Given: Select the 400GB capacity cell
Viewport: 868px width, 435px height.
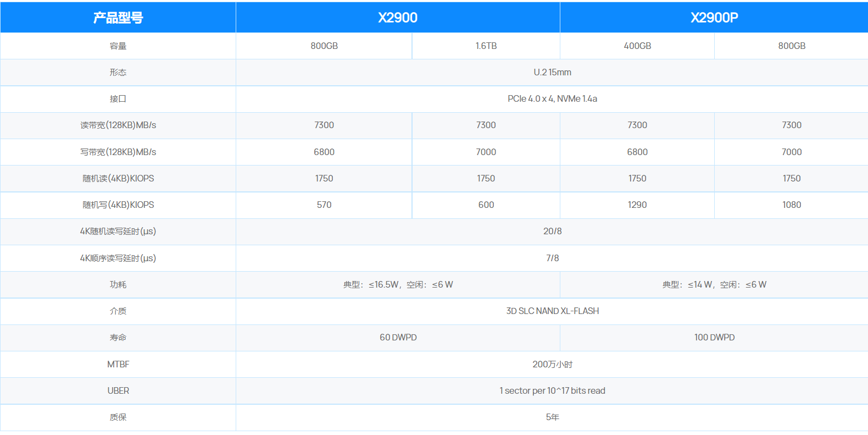Looking at the screenshot, I should (x=637, y=46).
